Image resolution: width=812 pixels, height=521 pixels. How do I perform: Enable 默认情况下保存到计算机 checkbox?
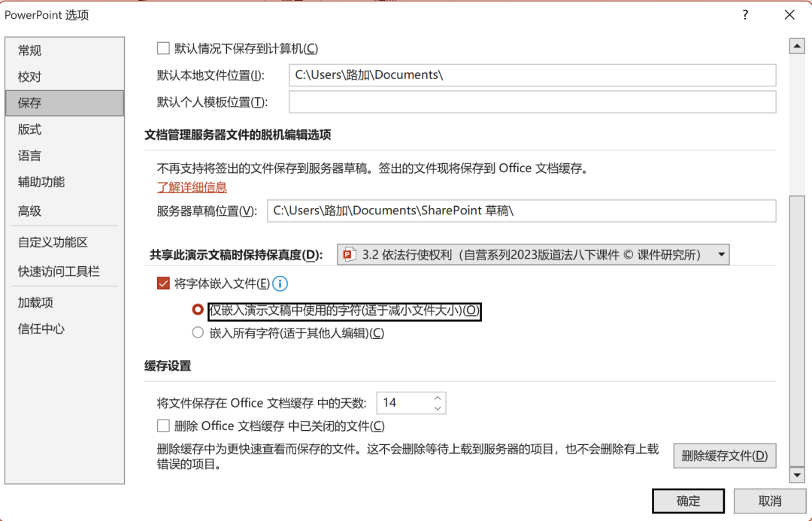[x=163, y=48]
